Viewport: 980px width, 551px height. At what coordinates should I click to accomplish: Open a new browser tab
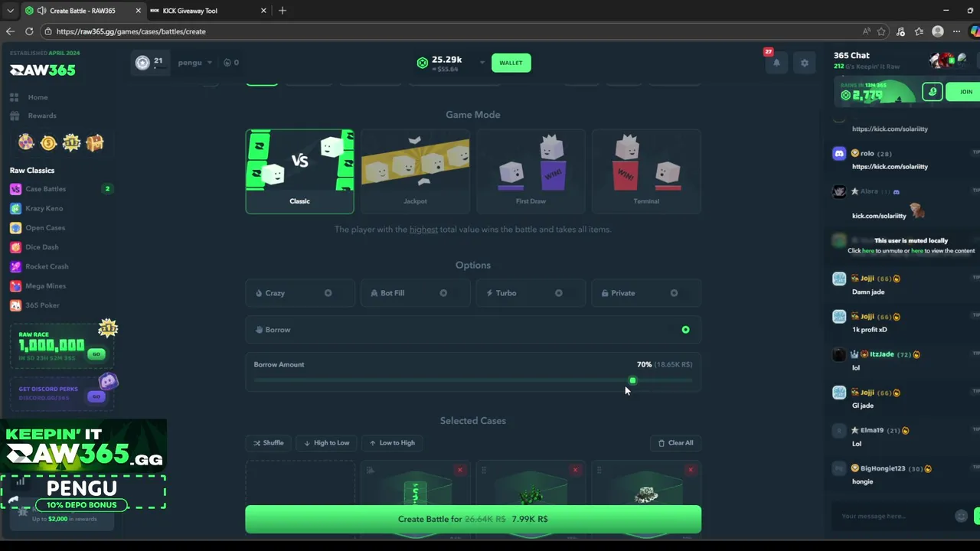tap(283, 11)
